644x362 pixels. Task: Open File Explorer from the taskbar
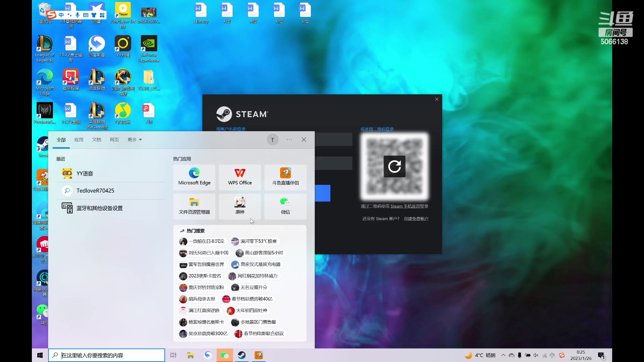coord(191,355)
